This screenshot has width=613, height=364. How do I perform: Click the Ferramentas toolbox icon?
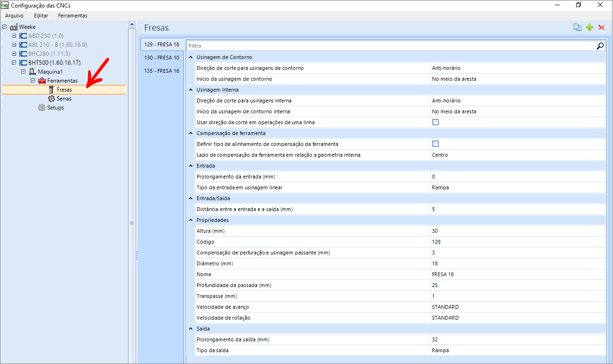[42, 81]
